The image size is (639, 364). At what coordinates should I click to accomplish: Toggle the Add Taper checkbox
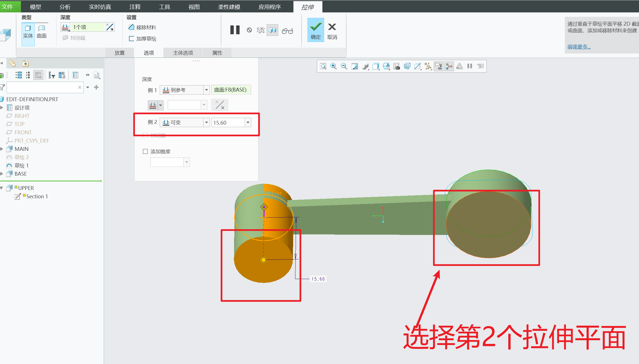[x=145, y=151]
